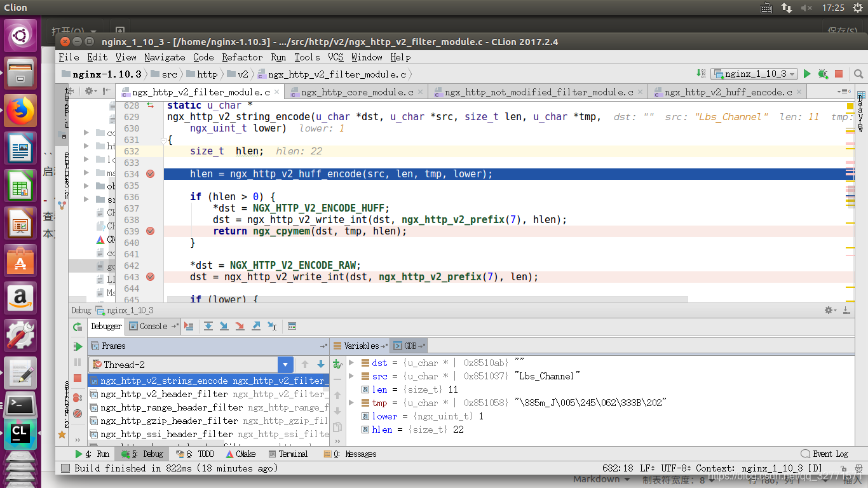Viewport: 868px width, 488px height.
Task: Open CMake tool window
Action: pos(241,454)
